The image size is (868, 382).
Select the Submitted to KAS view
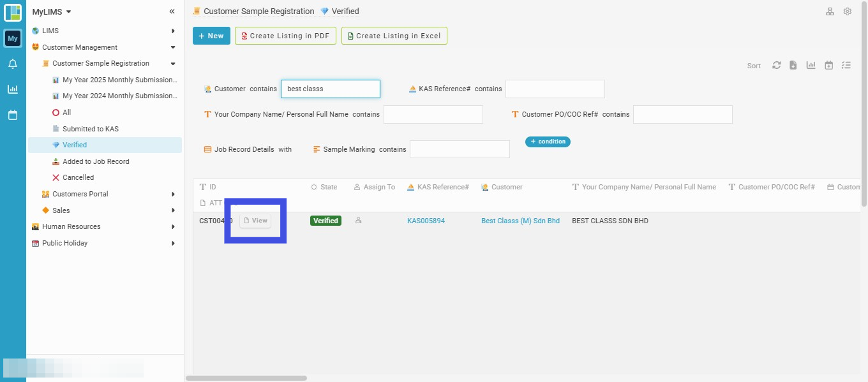click(91, 129)
